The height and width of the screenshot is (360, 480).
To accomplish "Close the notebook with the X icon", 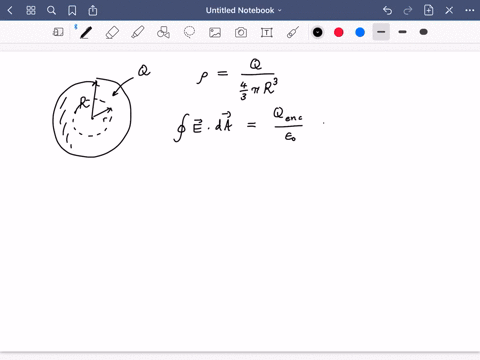I will click(x=449, y=11).
